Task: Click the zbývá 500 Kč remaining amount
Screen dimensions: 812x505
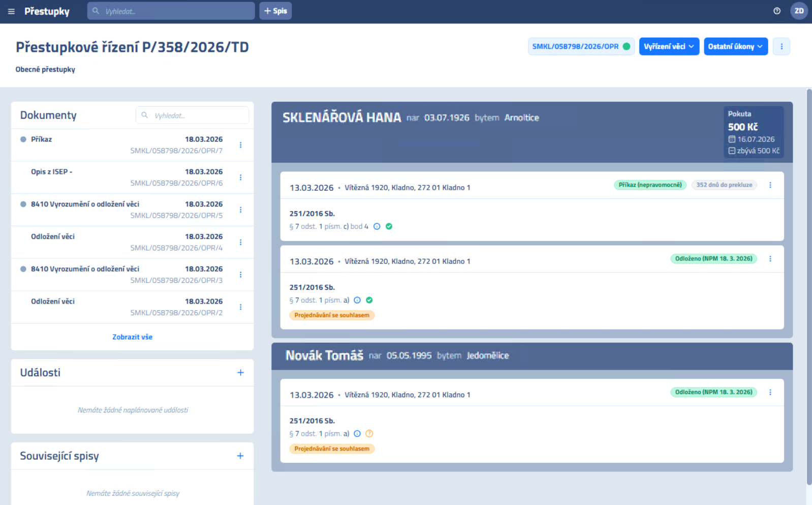Action: click(x=754, y=151)
